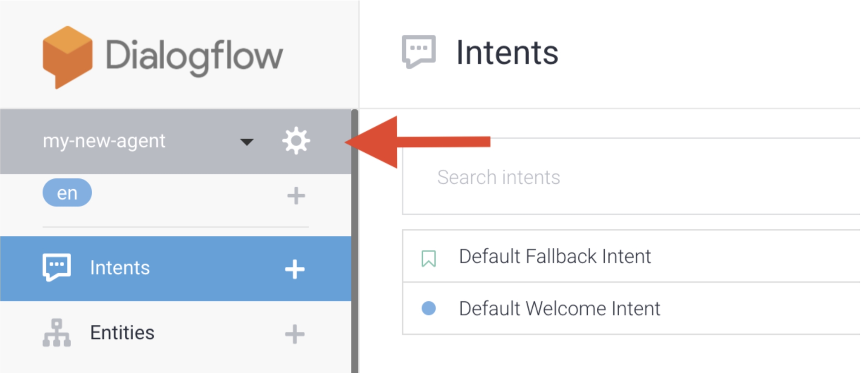Click the Entities hierarchy icon in sidebar
This screenshot has width=868, height=373.
tap(57, 333)
